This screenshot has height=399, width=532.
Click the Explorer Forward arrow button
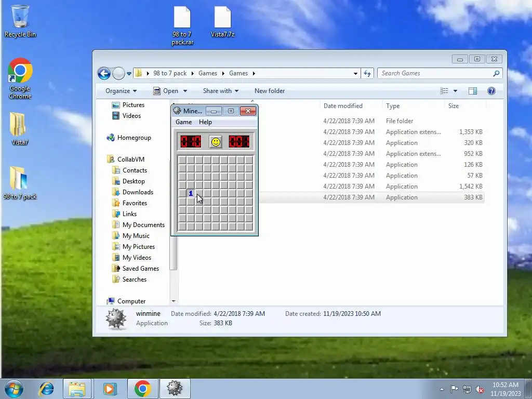(x=118, y=73)
